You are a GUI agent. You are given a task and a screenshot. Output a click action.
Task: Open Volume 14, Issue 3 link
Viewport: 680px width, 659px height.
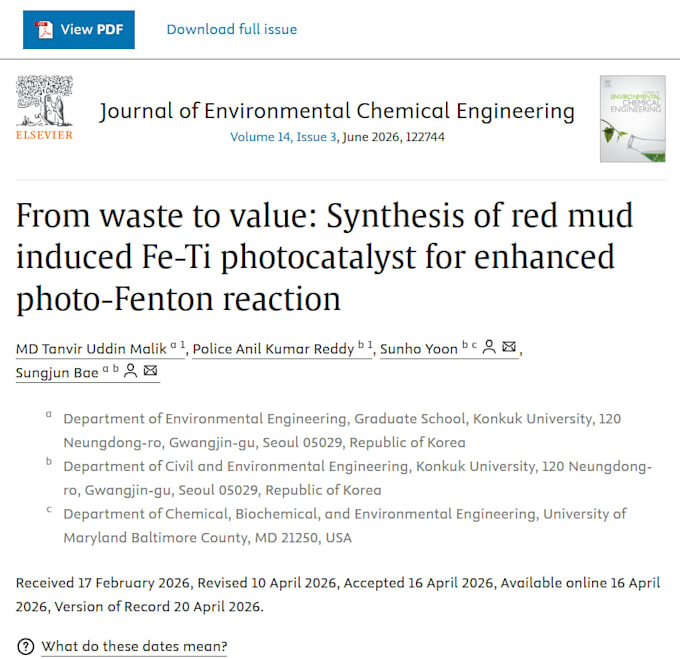(x=283, y=137)
